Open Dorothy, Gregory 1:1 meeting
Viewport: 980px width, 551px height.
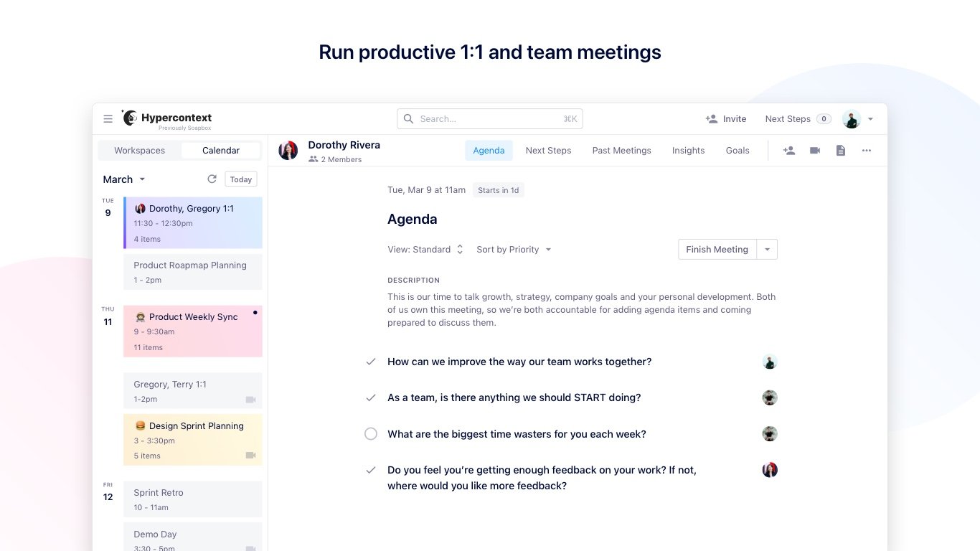(193, 223)
